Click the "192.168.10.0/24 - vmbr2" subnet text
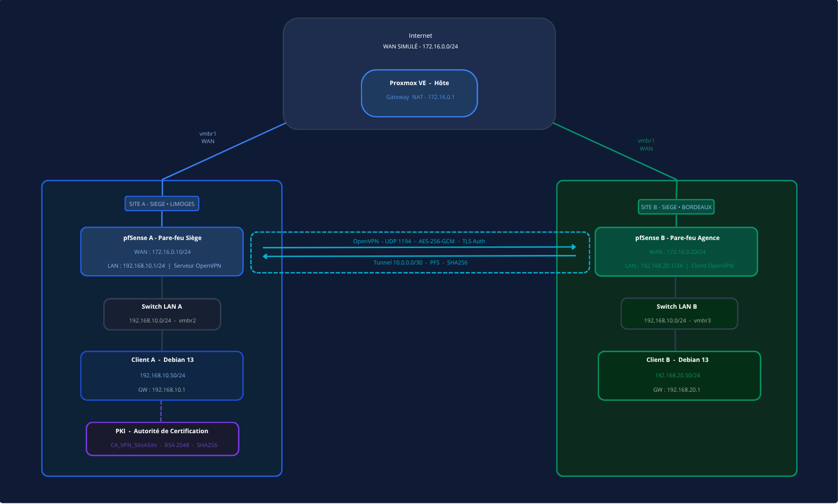838x504 pixels. point(162,320)
